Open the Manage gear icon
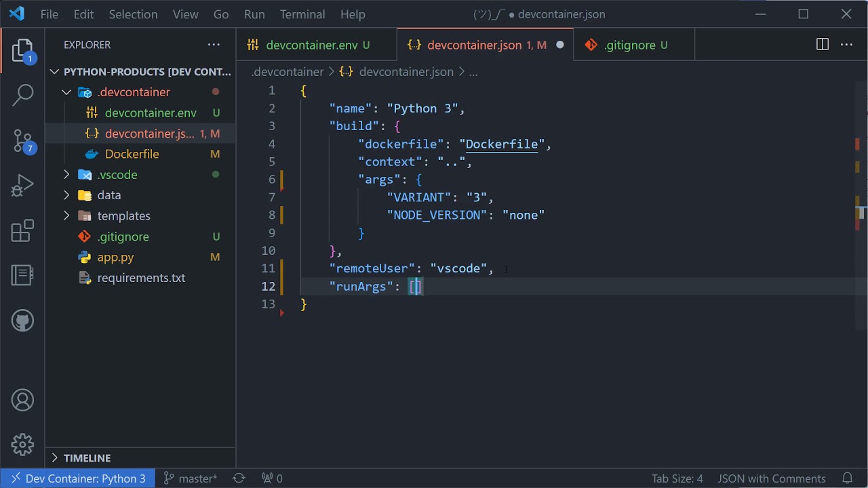This screenshot has width=868, height=488. 22,445
